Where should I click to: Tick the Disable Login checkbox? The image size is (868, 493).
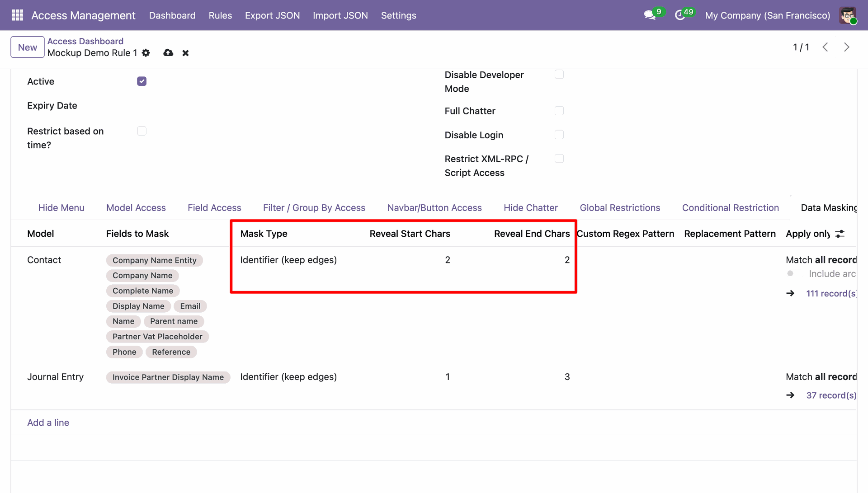tap(559, 135)
